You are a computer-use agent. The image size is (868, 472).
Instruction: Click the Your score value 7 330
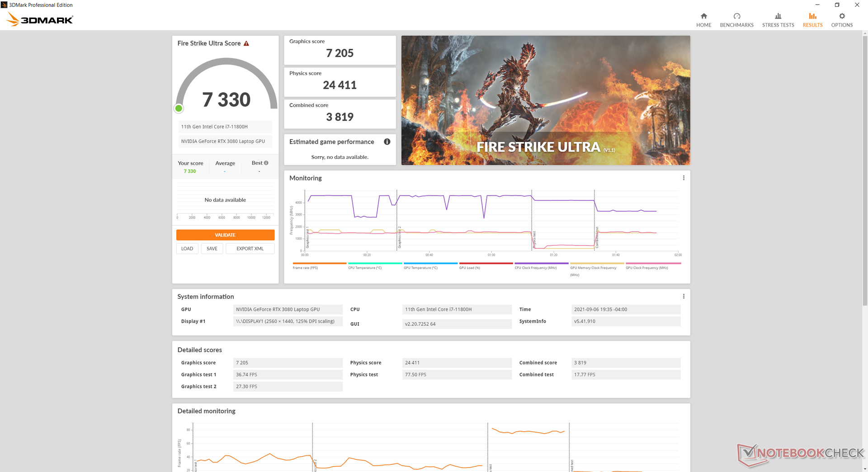coord(190,172)
